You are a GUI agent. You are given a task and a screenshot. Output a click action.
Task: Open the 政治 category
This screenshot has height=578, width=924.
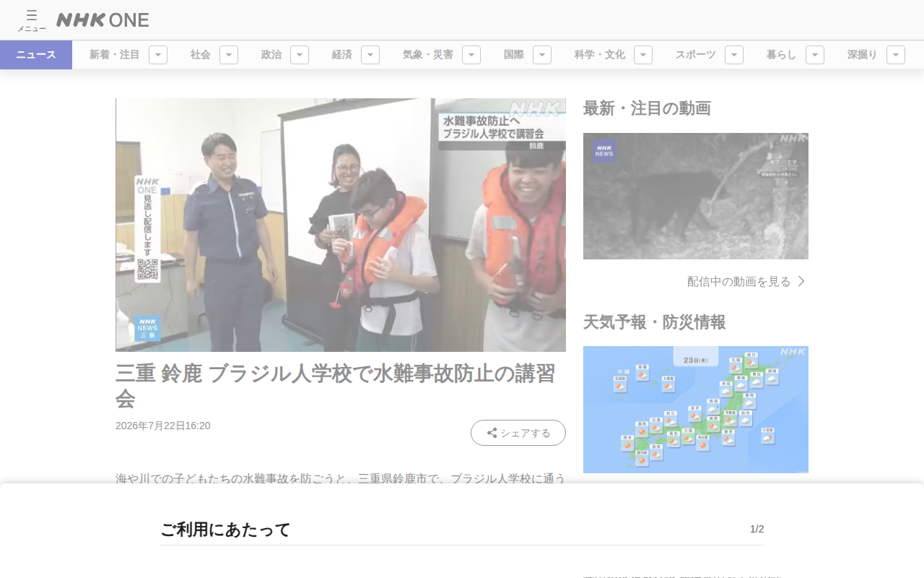271,55
